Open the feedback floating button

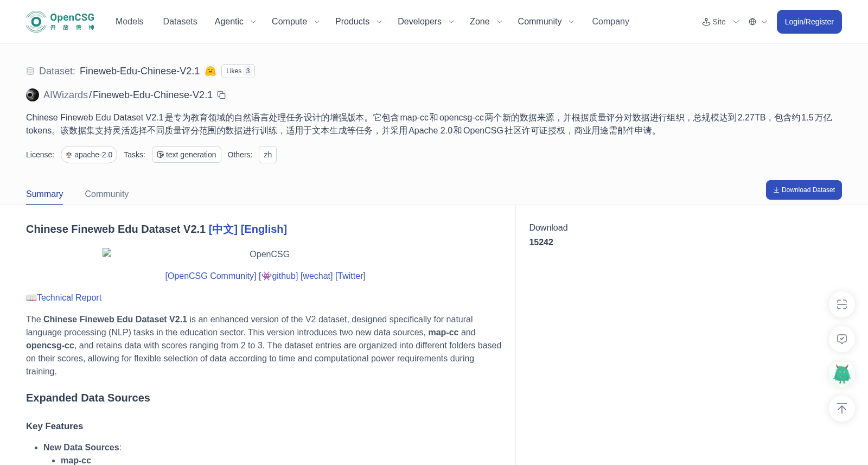click(x=842, y=339)
